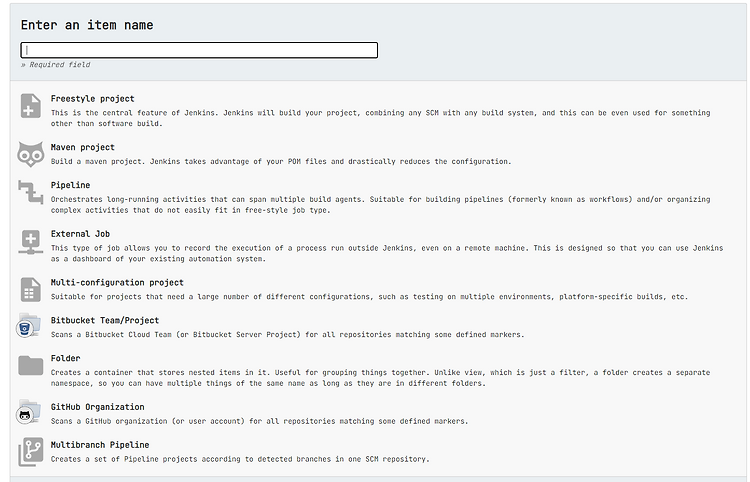The image size is (750, 482).
Task: Select the Freestyle project icon
Action: coord(31,106)
